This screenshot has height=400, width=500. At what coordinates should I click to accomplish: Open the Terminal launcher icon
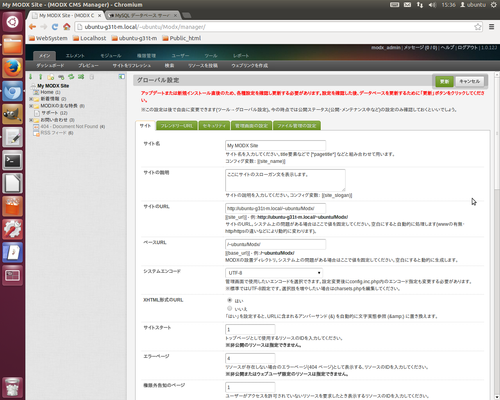click(x=13, y=160)
